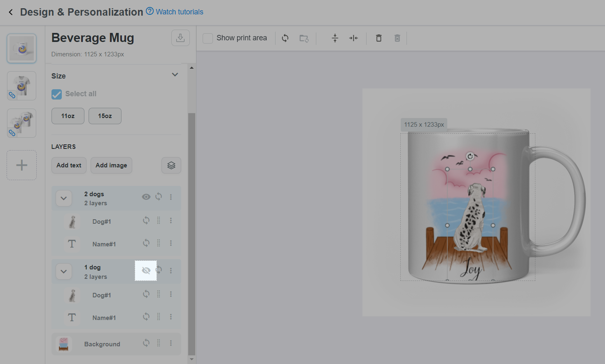Enable the Show print area checkbox

coord(208,38)
